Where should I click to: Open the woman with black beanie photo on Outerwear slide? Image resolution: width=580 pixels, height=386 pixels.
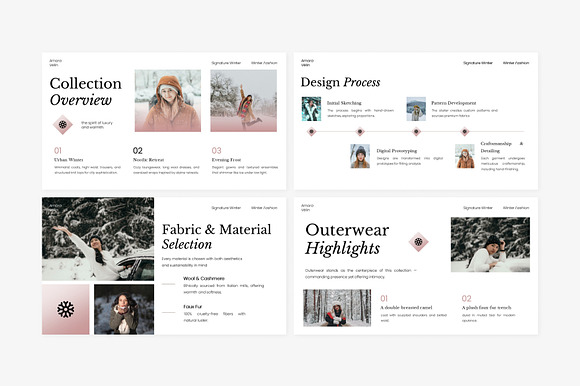[x=490, y=245]
